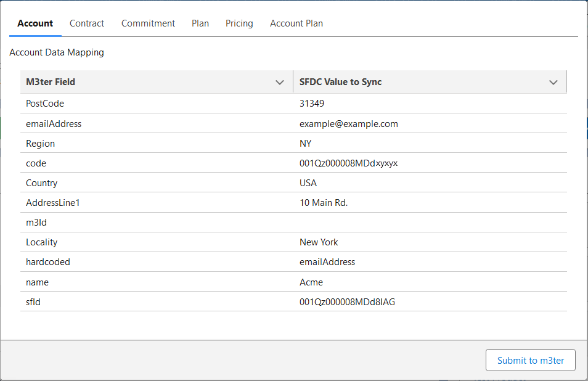
Task: Click the Account tab
Action: (35, 23)
